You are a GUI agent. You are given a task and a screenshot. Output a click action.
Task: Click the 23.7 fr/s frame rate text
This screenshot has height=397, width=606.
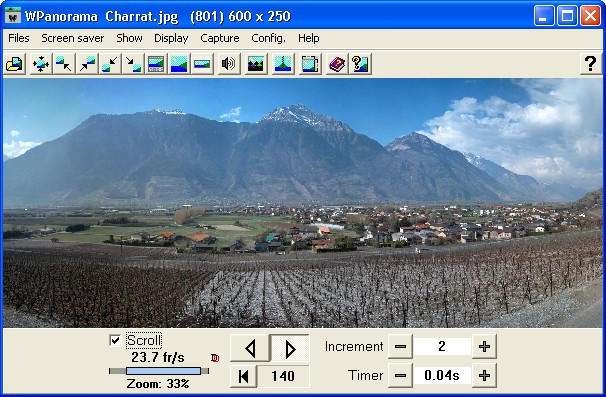pos(158,358)
